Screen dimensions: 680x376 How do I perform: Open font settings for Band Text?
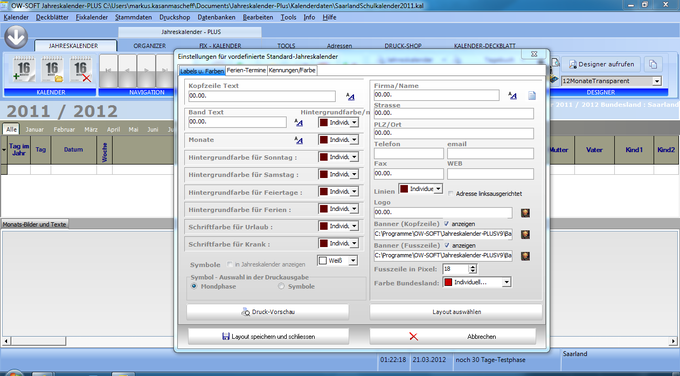coord(298,123)
